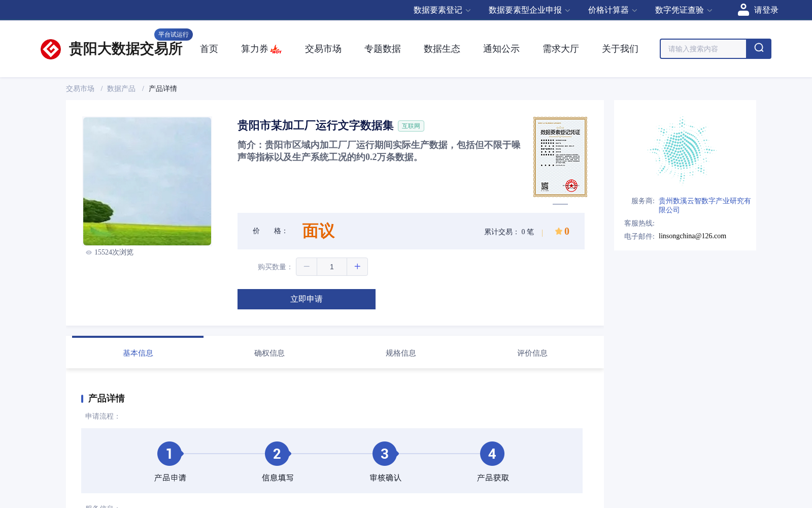Open the 算力券 nav item
The width and height of the screenshot is (812, 508).
[255, 49]
